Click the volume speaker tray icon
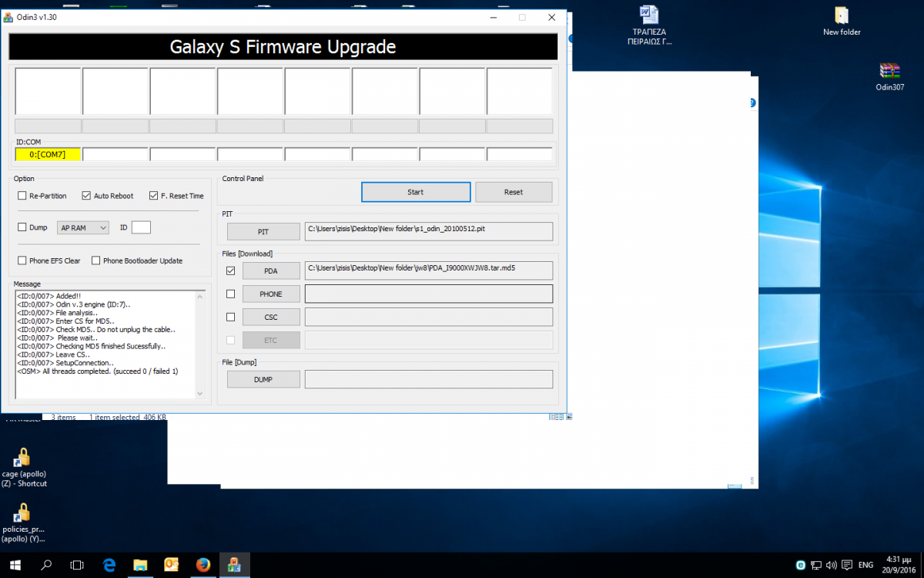924x578 pixels. pyautogui.click(x=832, y=565)
